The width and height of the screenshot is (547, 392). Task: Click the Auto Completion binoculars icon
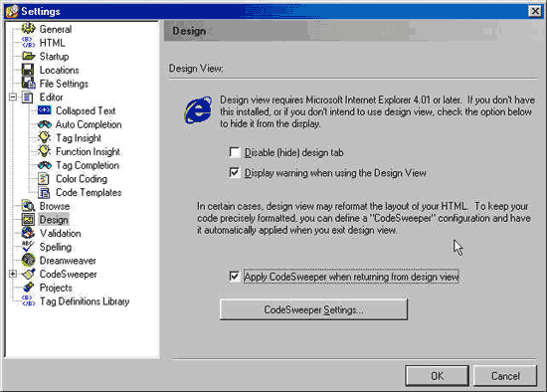[x=45, y=124]
